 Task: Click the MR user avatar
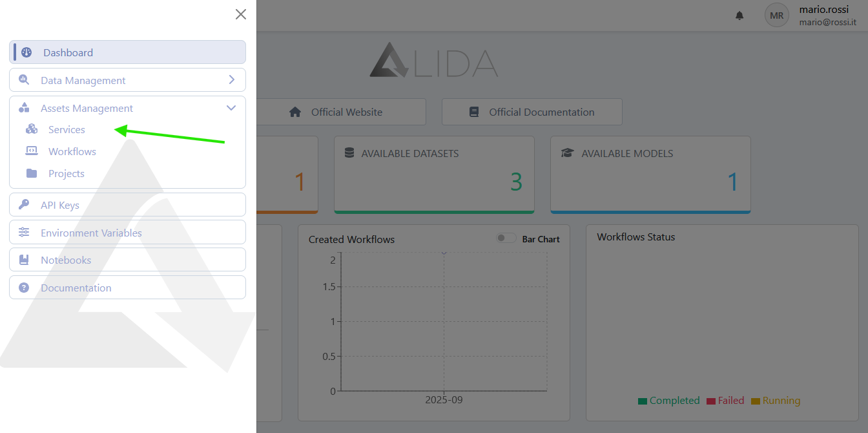[x=777, y=15]
